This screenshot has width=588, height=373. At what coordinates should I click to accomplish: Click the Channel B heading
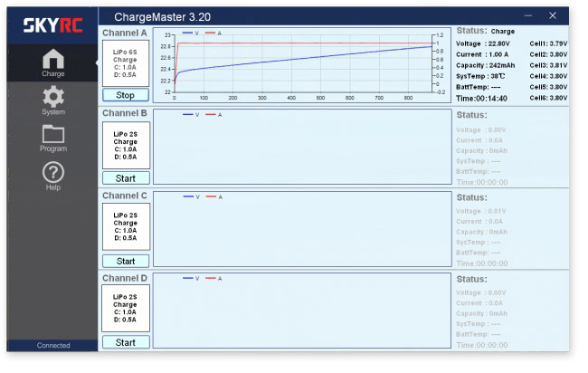125,113
